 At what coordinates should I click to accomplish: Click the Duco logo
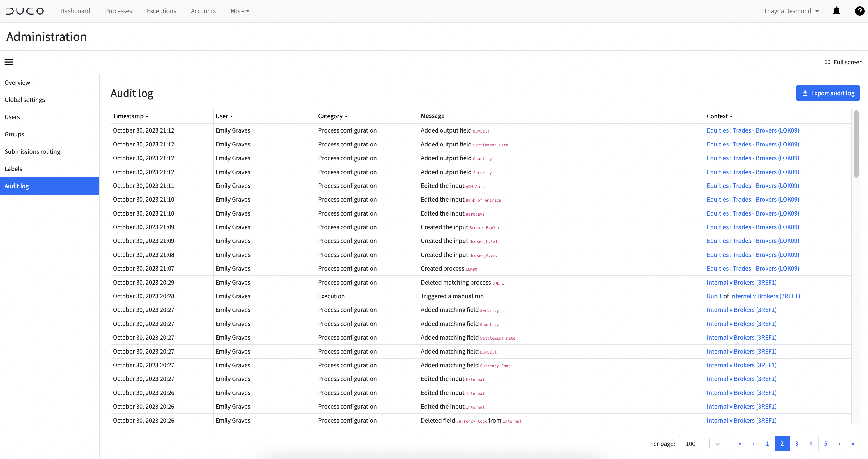tap(25, 11)
